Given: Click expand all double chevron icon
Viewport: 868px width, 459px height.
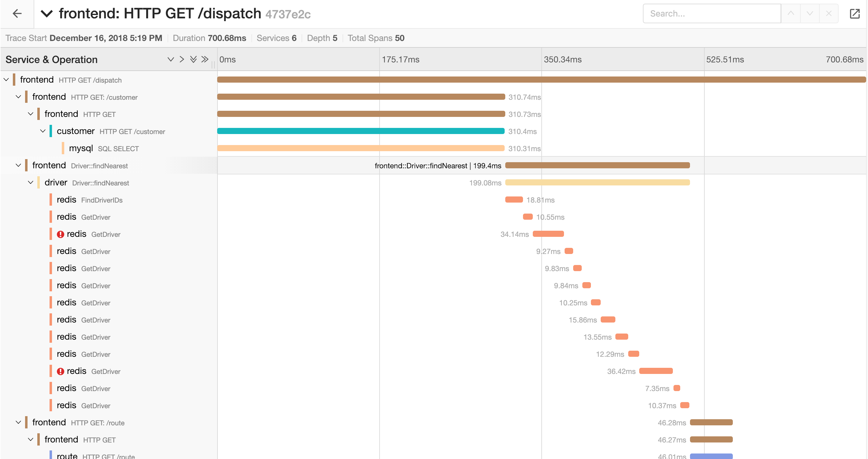Looking at the screenshot, I should [x=193, y=60].
